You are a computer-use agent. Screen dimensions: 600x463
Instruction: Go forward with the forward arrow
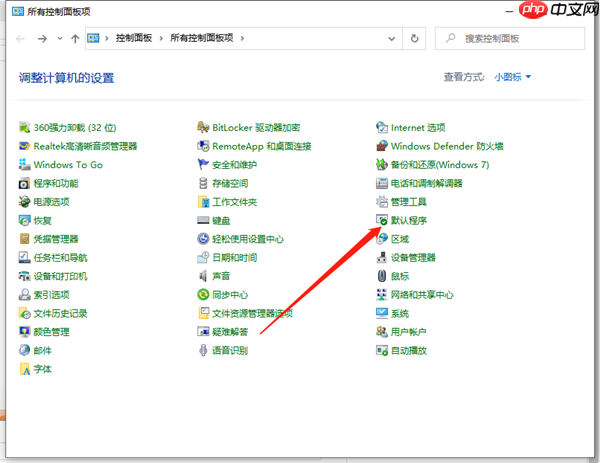42,39
